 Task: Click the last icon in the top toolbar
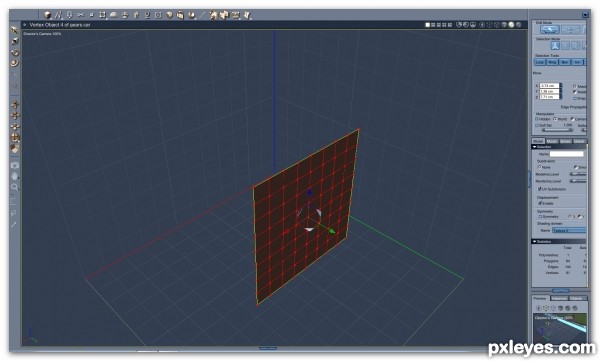(247, 15)
